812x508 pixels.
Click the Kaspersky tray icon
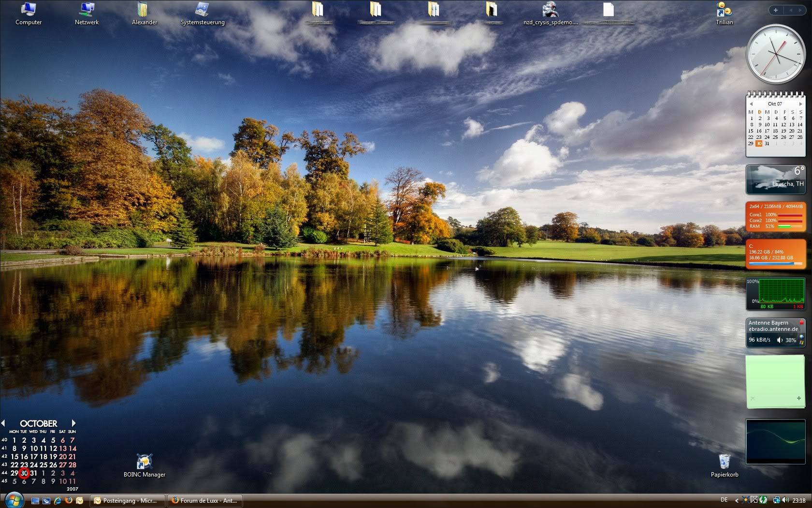754,500
